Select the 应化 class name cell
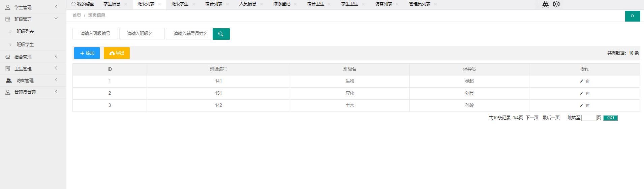This screenshot has width=644, height=189. point(350,93)
